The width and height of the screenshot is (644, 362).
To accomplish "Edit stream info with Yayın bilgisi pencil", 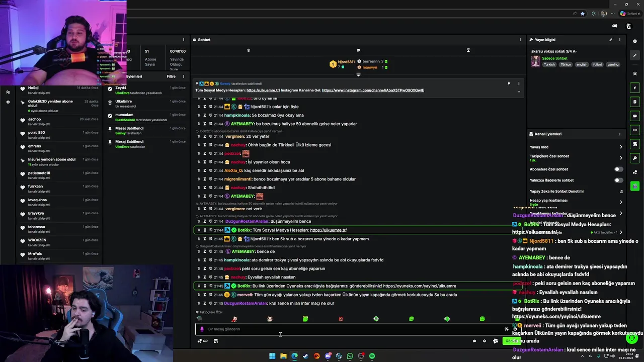I will tap(611, 40).
